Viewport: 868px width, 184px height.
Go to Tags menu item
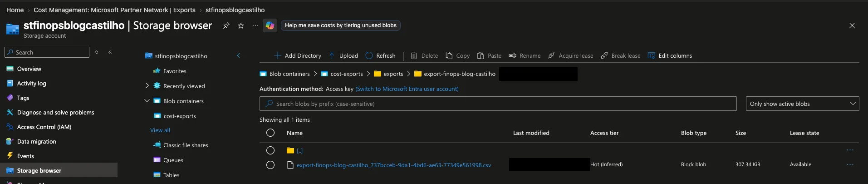23,98
